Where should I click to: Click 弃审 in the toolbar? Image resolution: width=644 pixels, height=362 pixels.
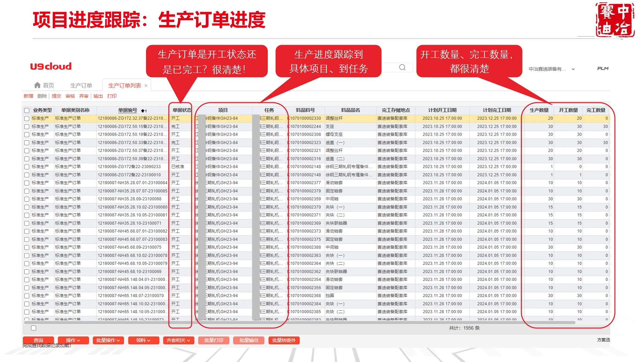coord(84,96)
